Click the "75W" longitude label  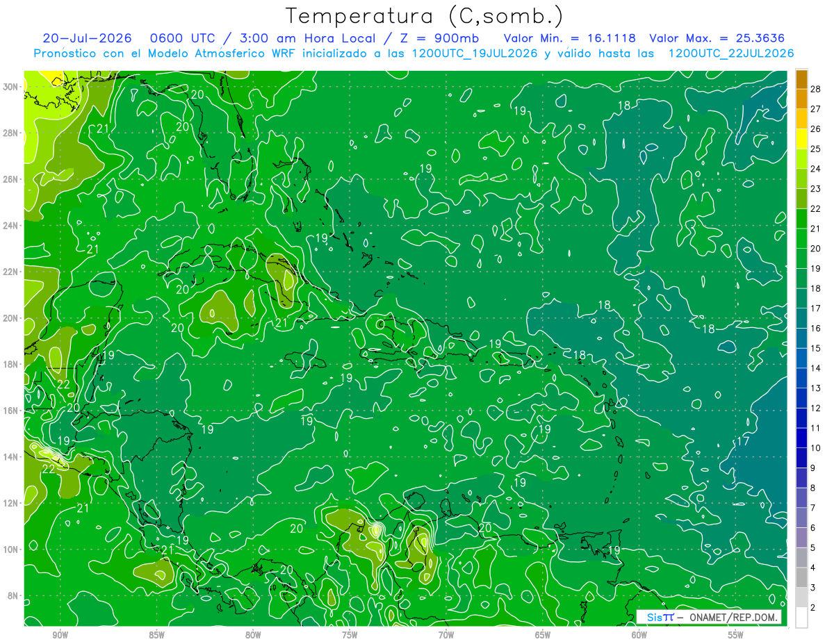click(350, 636)
